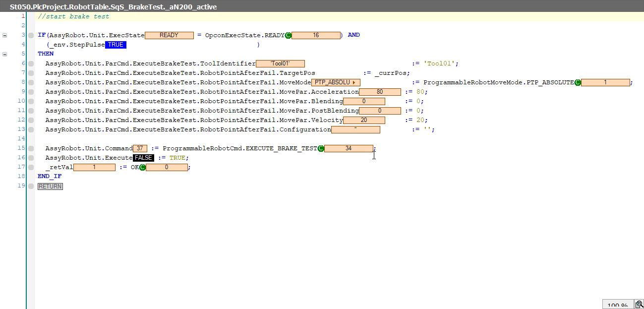Click the breakpoint marker on line 15
The height and width of the screenshot is (309, 644).
coord(31,149)
